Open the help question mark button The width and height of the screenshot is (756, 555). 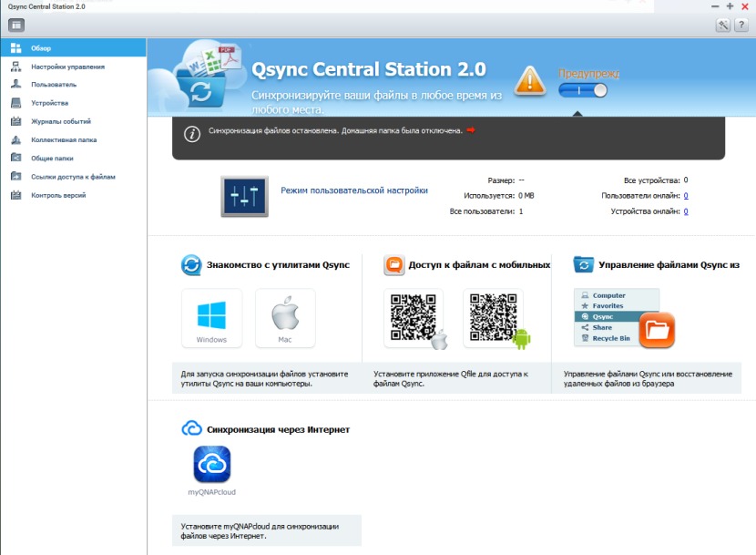click(x=741, y=26)
